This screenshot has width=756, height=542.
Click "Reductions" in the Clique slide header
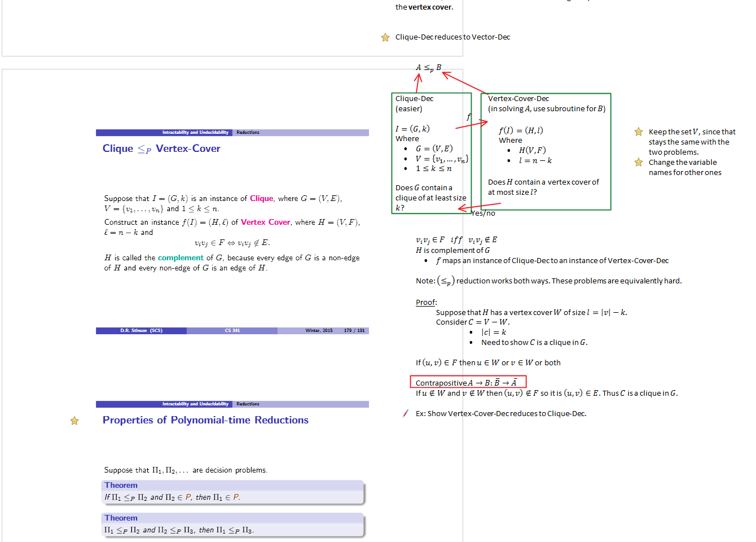[248, 133]
